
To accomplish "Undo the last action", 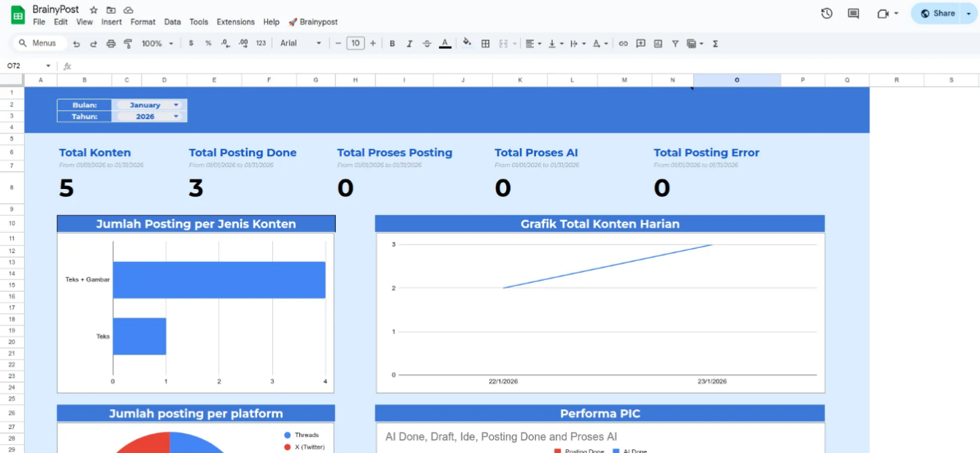I will coord(76,44).
